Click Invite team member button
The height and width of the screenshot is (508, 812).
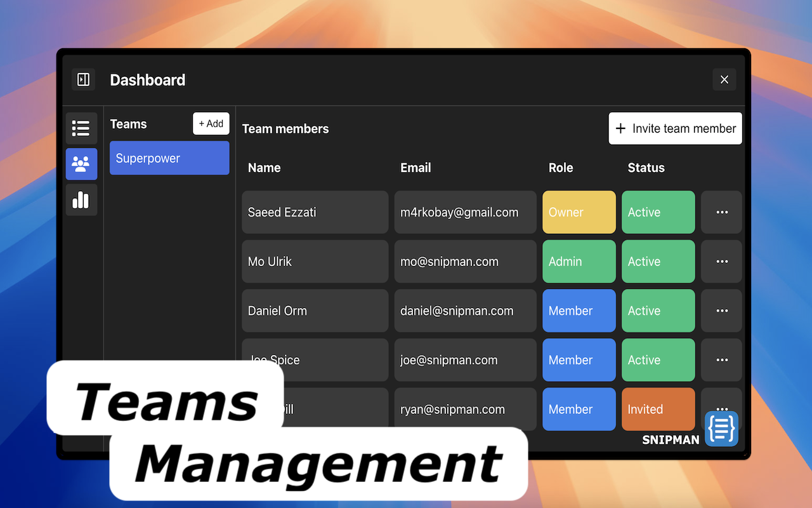coord(675,128)
